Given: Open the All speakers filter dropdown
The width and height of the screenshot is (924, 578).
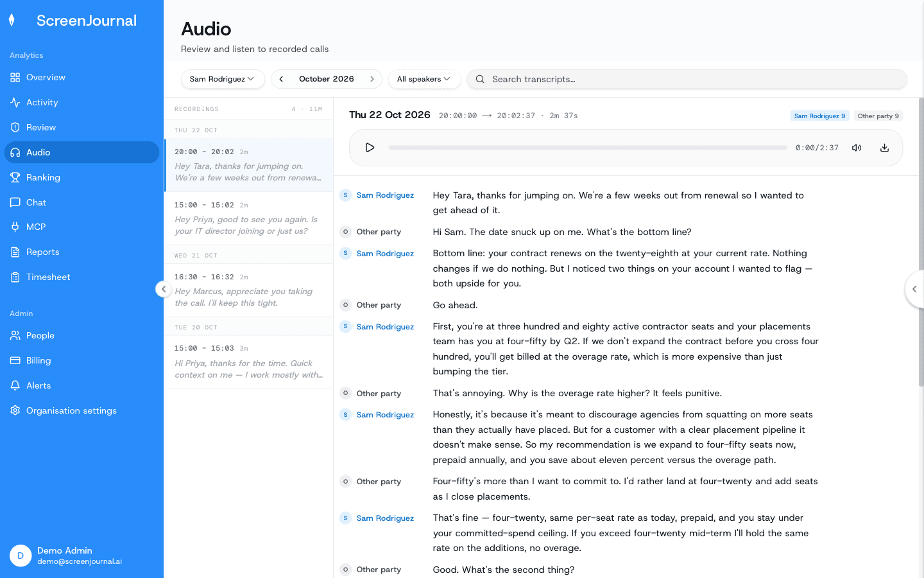Looking at the screenshot, I should 424,80.
